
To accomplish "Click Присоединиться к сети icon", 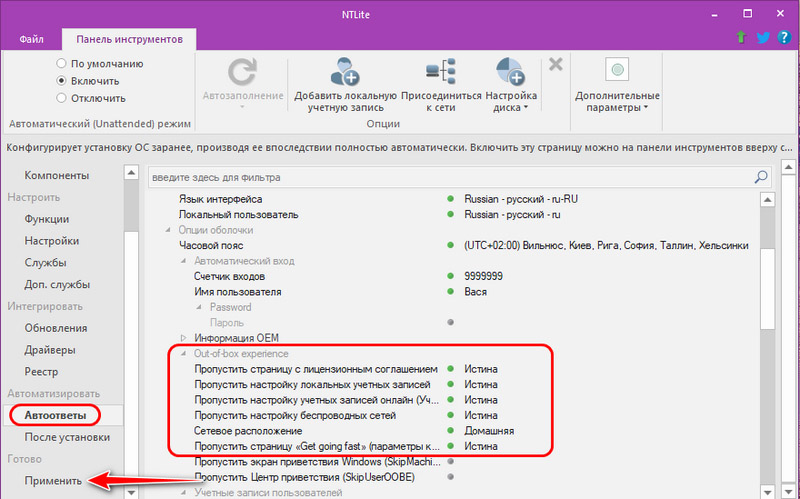I will [x=441, y=71].
